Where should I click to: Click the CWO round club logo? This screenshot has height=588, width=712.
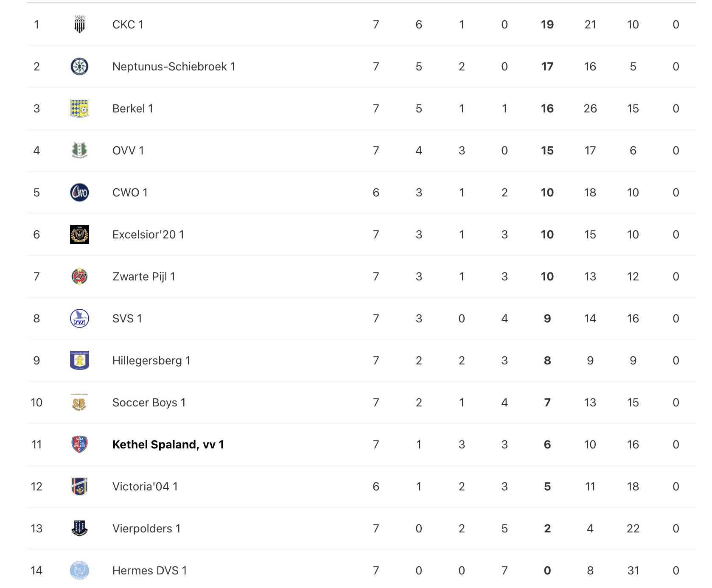pyautogui.click(x=79, y=192)
